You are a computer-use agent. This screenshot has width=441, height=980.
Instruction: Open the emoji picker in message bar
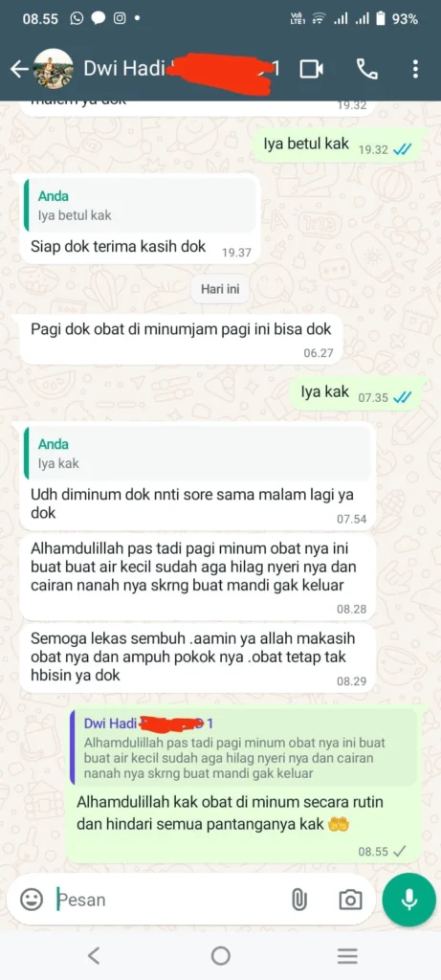32,900
